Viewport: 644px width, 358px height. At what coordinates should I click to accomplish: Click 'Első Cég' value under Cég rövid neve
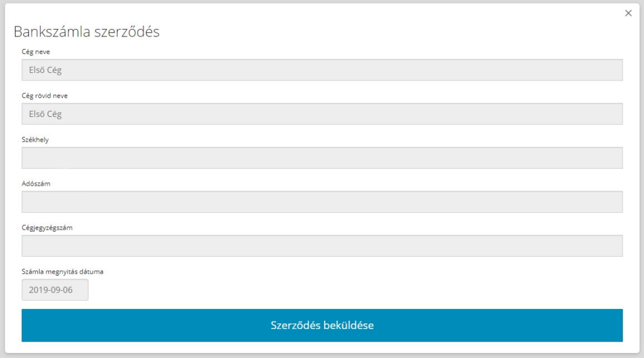click(x=45, y=114)
